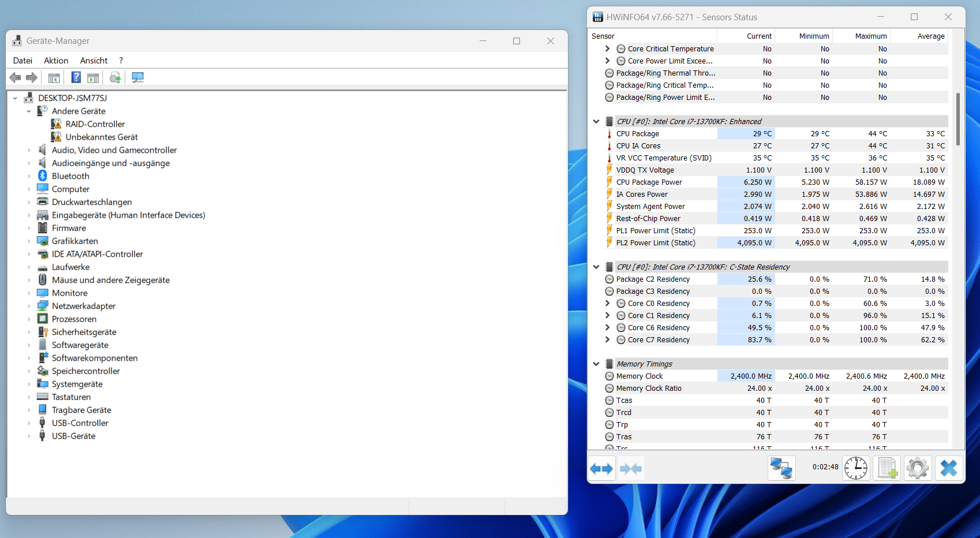
Task: Click the Grafikkarten category icon
Action: point(42,241)
